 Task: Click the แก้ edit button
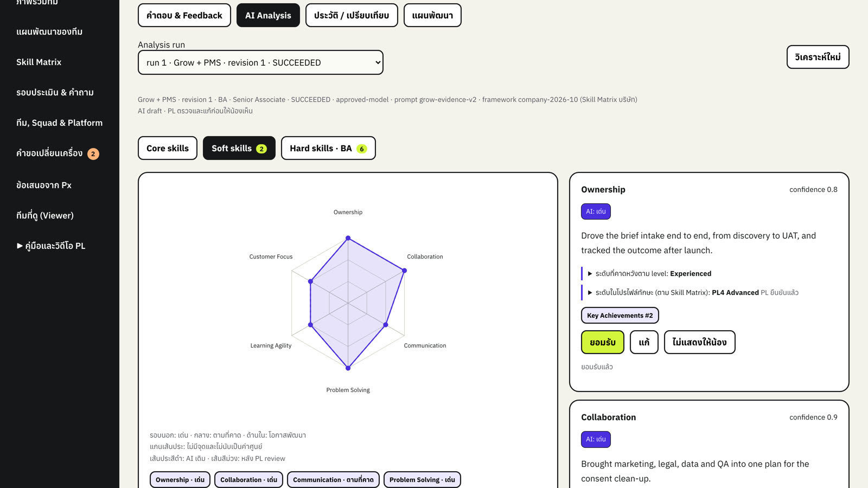pos(644,342)
